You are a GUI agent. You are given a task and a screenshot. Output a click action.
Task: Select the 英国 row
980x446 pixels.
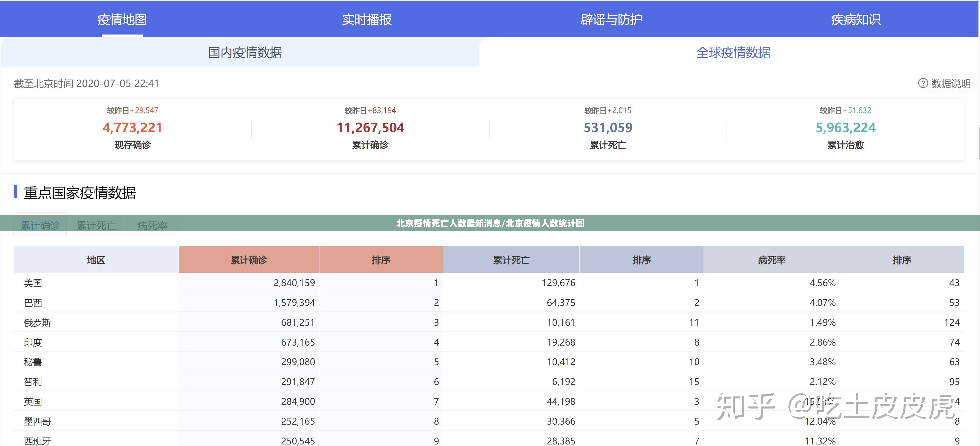coord(489,401)
